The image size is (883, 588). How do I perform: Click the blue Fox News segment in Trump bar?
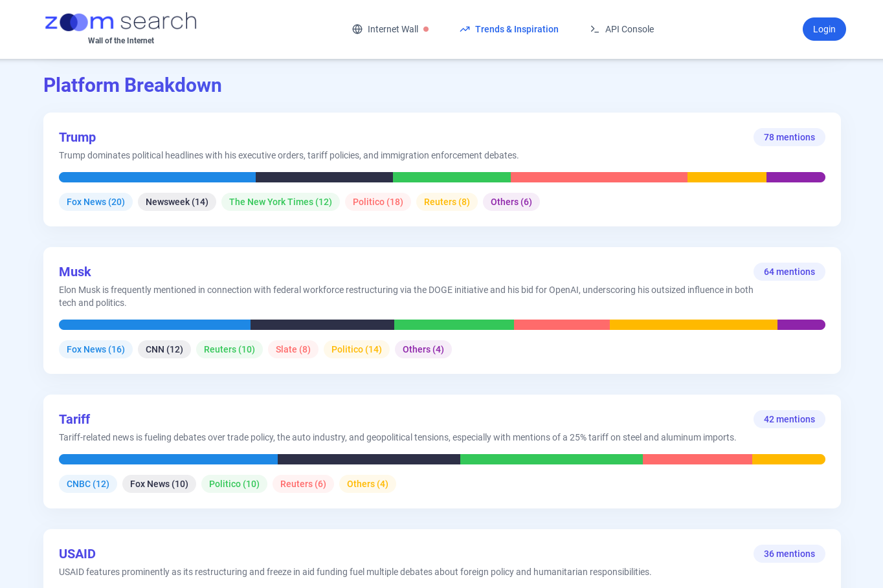tap(157, 177)
